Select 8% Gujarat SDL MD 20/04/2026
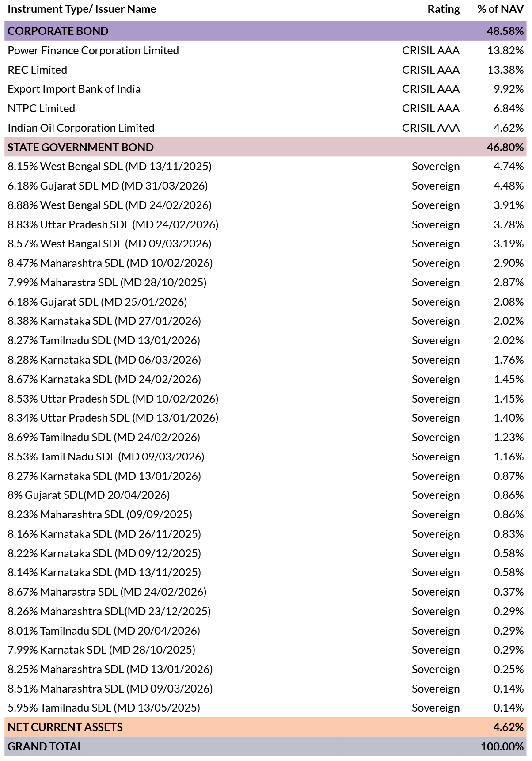This screenshot has width=532, height=761. (89, 495)
